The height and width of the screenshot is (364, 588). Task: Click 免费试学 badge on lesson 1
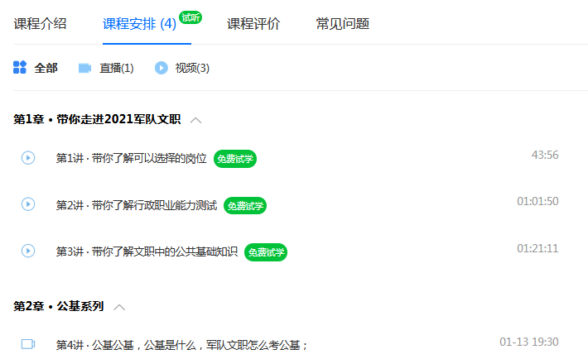[x=235, y=159]
